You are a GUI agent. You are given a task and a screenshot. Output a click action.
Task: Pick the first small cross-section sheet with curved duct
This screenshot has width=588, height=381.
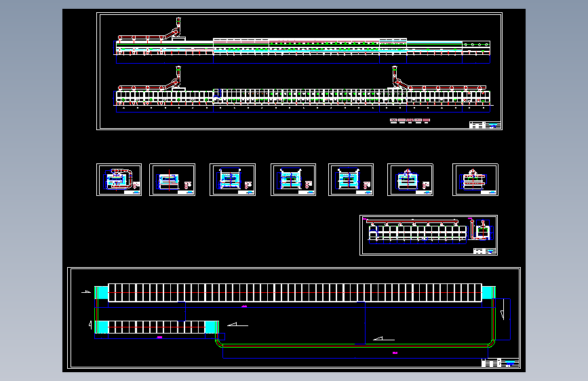(119, 180)
